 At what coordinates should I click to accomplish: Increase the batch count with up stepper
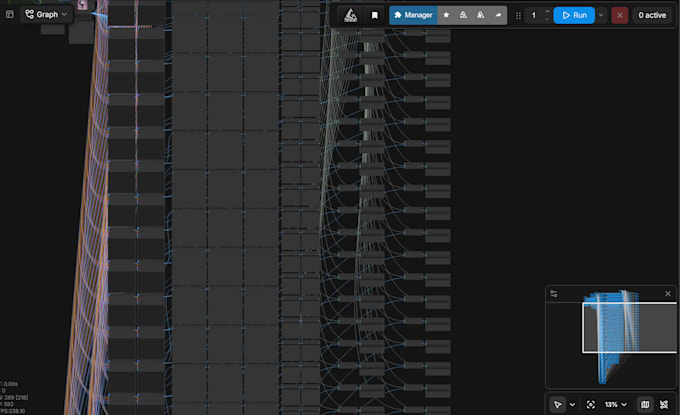click(x=547, y=12)
